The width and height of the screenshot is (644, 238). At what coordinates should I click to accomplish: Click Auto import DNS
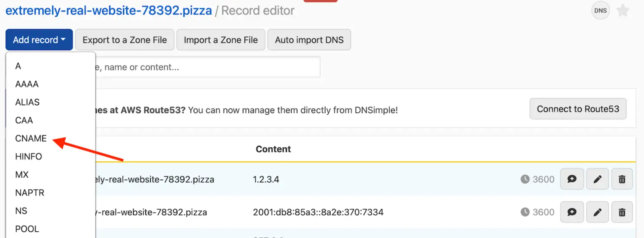pyautogui.click(x=309, y=40)
